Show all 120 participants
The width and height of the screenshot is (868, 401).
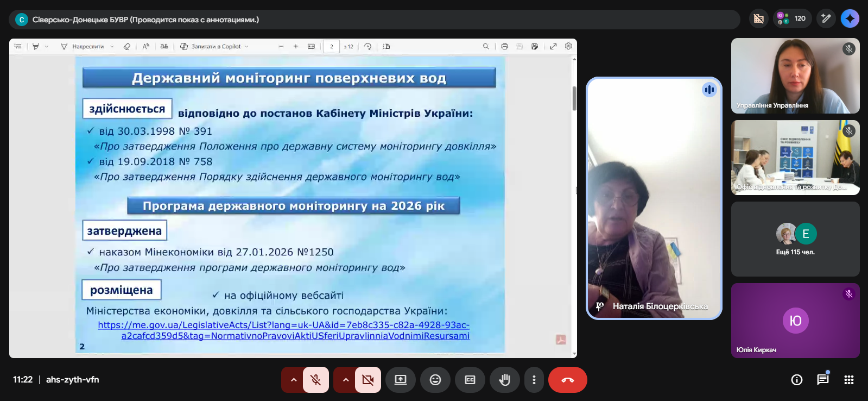(793, 18)
